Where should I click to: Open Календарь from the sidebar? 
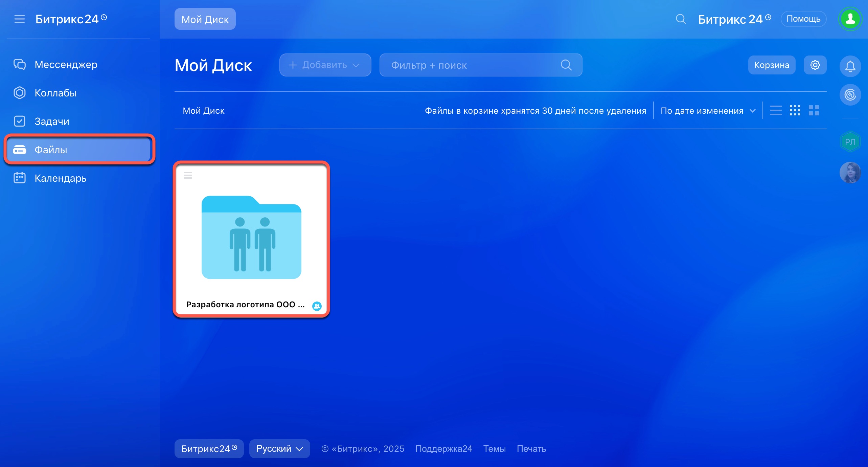(78, 178)
